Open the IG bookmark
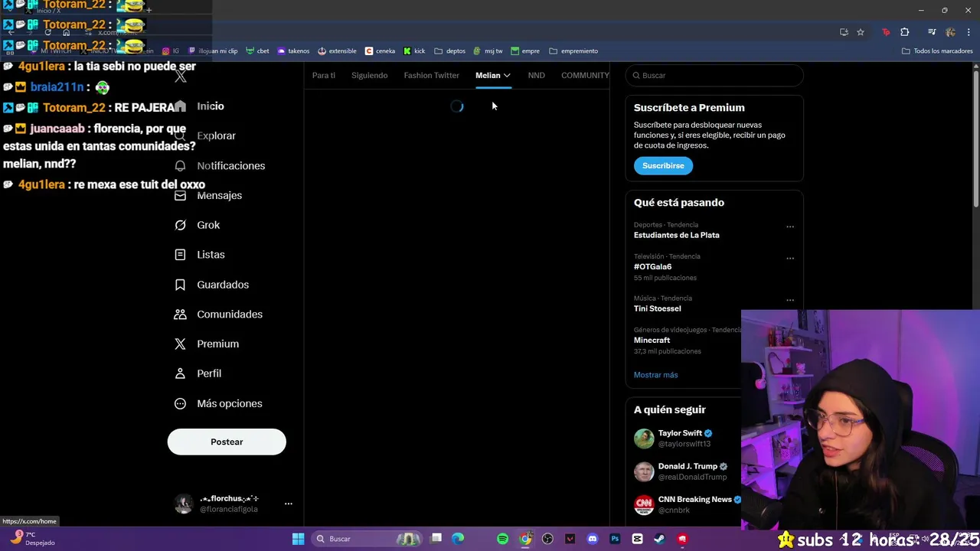The width and height of the screenshot is (980, 551). pyautogui.click(x=171, y=51)
